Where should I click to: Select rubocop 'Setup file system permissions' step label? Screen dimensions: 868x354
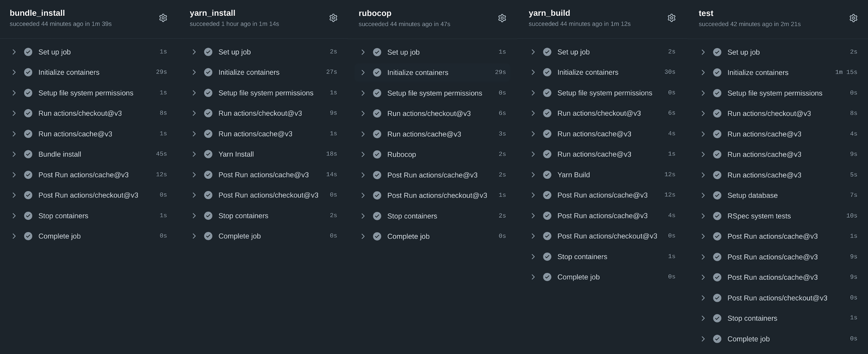click(x=435, y=93)
